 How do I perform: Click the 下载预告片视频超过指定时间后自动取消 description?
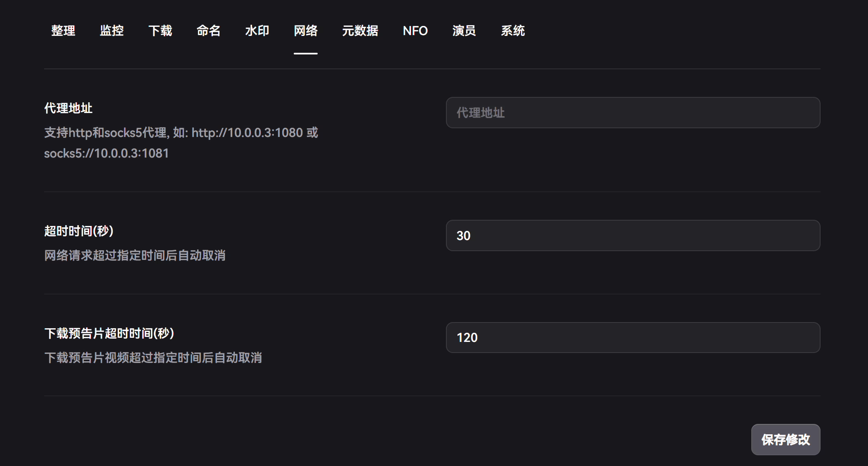pyautogui.click(x=153, y=358)
